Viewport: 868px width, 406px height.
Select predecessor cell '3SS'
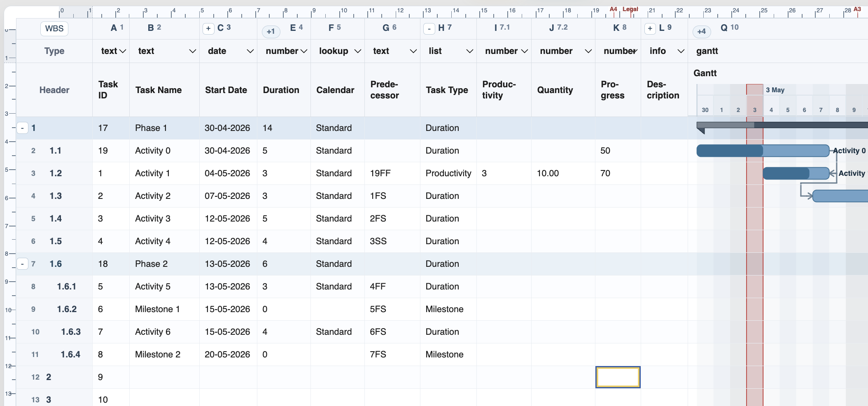click(392, 241)
